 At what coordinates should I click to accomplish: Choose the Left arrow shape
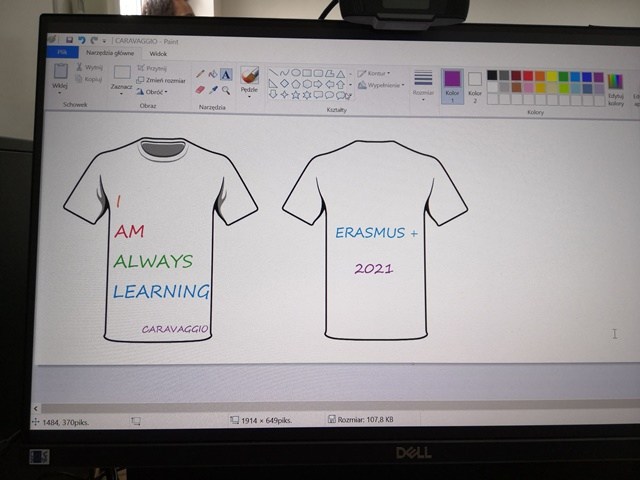[x=329, y=84]
